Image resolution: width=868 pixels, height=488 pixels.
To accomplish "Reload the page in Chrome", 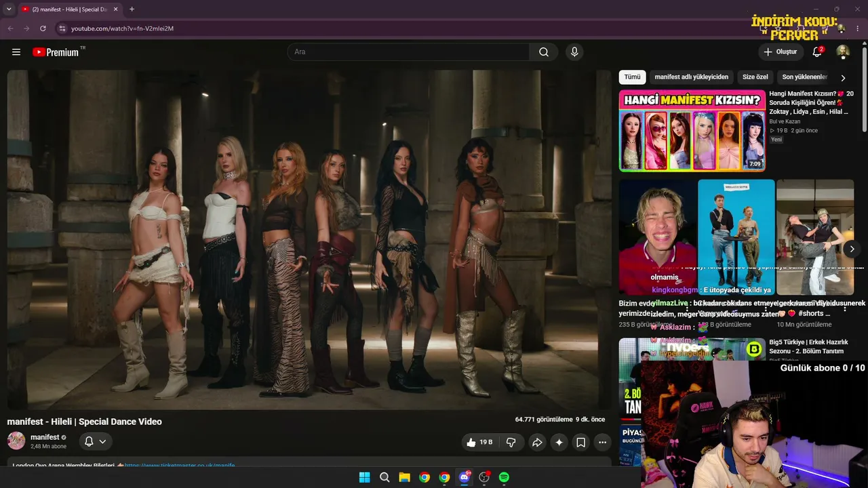I will point(43,28).
